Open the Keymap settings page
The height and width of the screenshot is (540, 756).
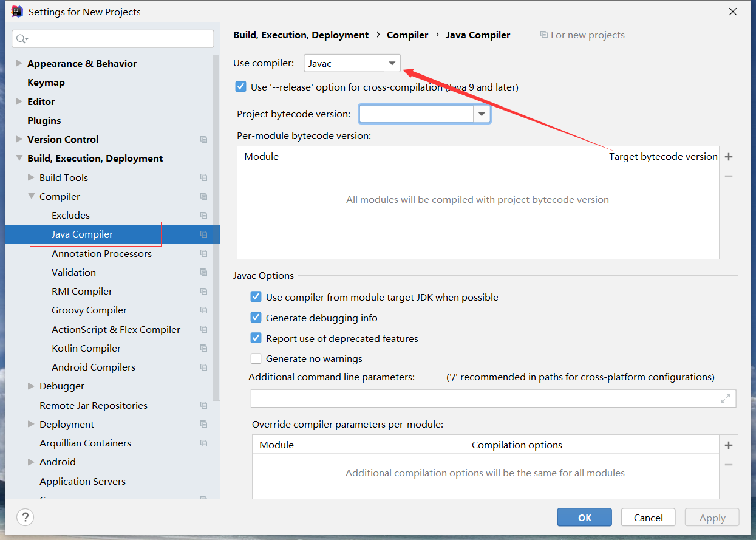coord(46,83)
